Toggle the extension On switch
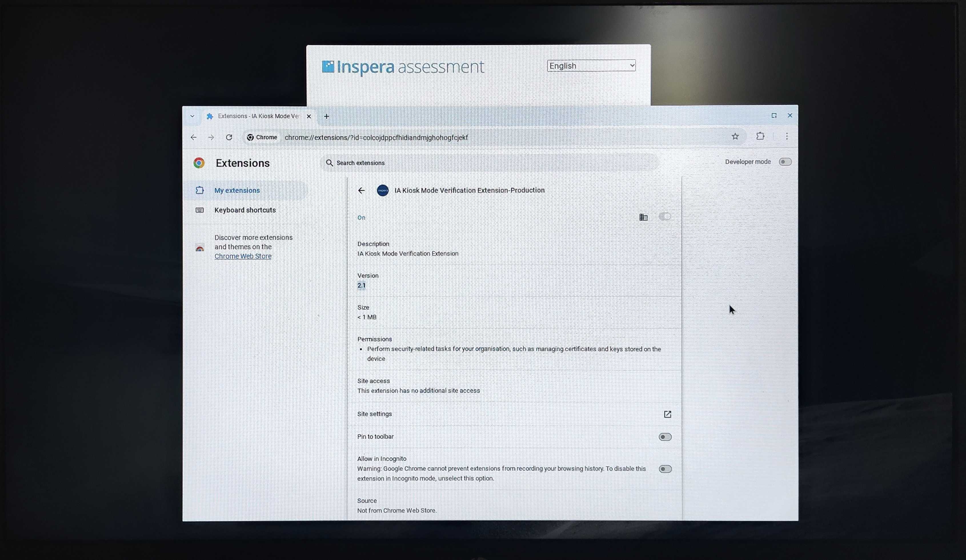 tap(665, 216)
